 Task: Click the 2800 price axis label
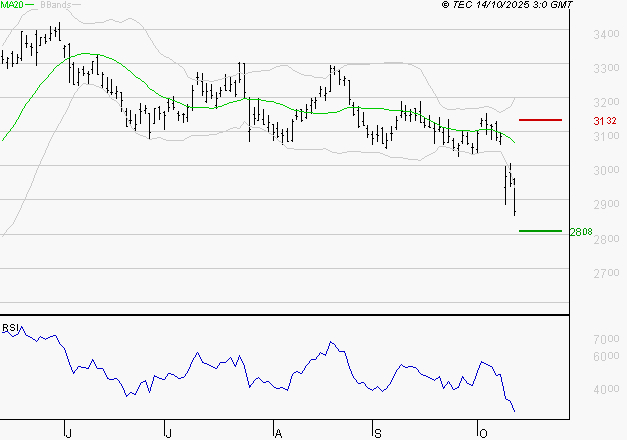point(606,239)
